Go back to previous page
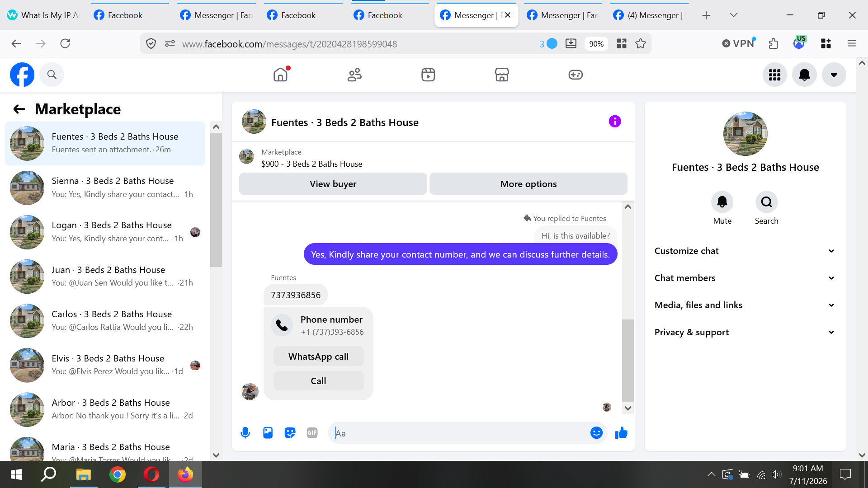The width and height of the screenshot is (868, 488). 16,43
